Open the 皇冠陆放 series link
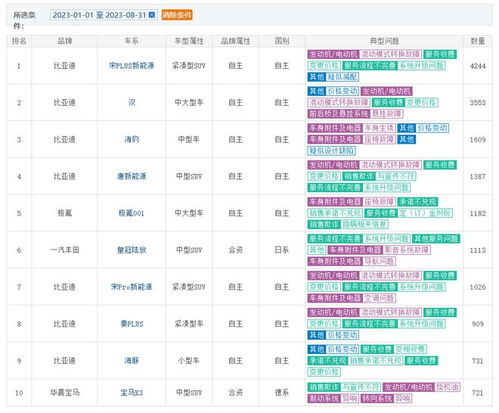This screenshot has height=413, width=499. point(132,250)
